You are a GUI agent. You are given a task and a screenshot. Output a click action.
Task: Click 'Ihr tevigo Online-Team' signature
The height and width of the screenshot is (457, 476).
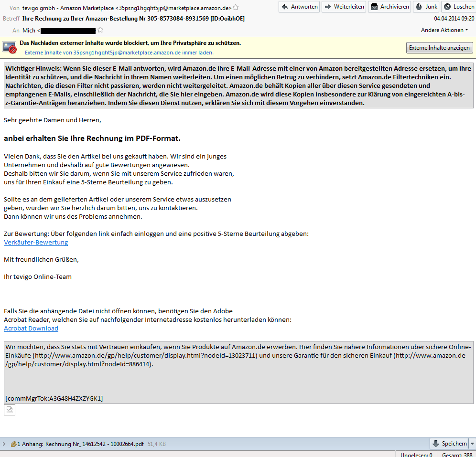coord(38,276)
